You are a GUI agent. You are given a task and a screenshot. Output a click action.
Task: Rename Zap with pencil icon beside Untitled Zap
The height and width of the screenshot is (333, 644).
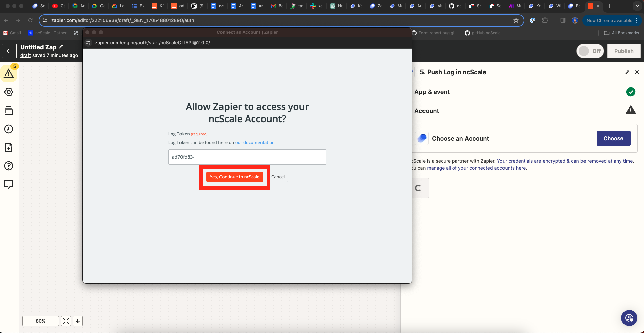coord(61,47)
